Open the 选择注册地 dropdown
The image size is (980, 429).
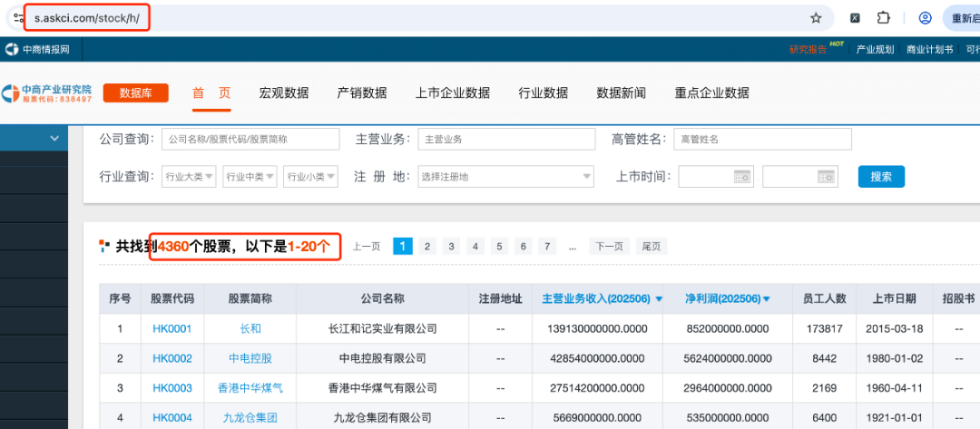(x=506, y=177)
